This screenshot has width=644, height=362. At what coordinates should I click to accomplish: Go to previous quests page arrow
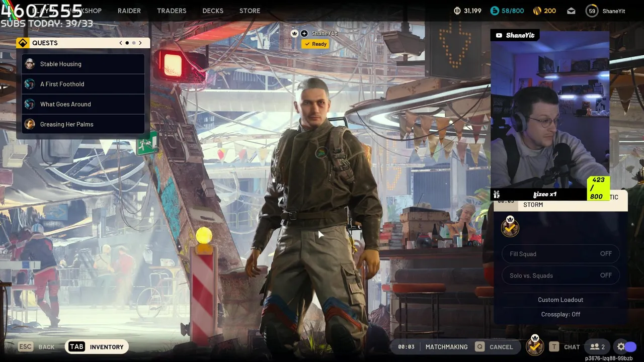point(121,43)
